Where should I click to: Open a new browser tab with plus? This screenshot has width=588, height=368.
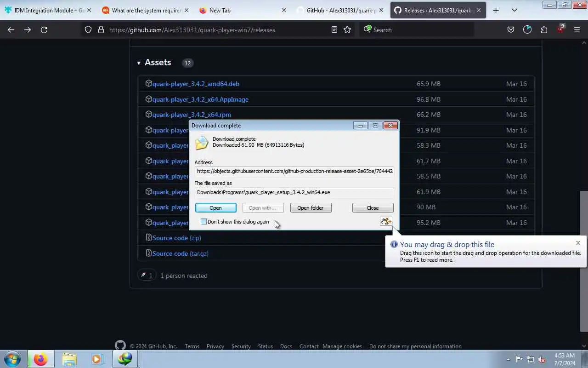[496, 10]
